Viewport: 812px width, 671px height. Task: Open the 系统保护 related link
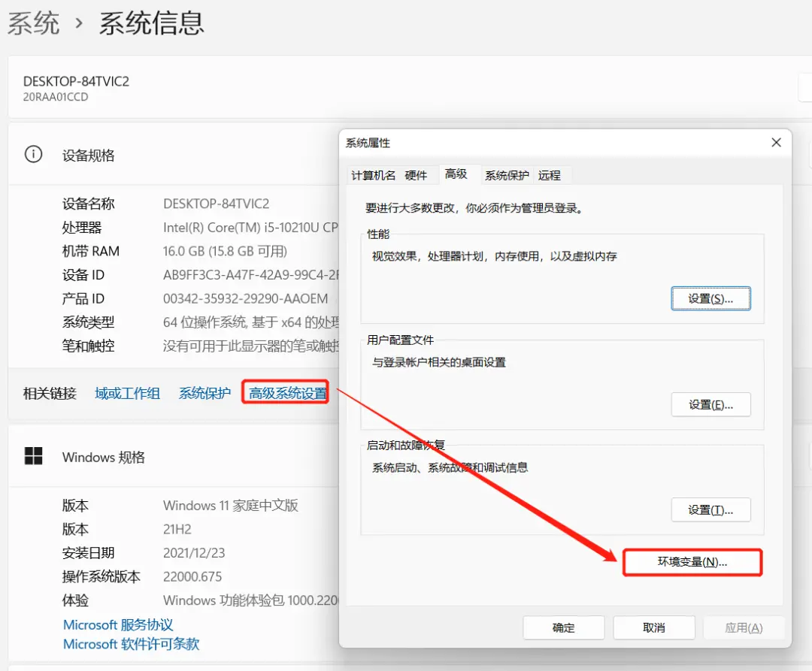pos(205,393)
